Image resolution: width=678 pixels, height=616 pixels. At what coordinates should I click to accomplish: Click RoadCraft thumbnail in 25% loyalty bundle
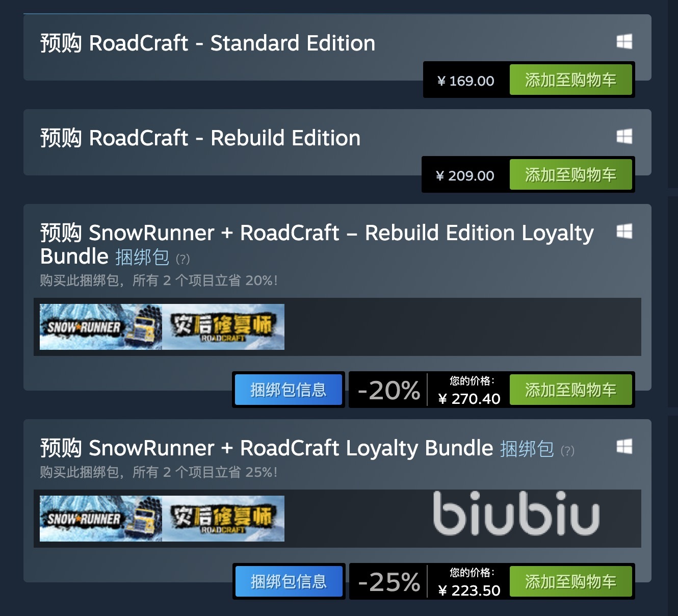point(223,519)
